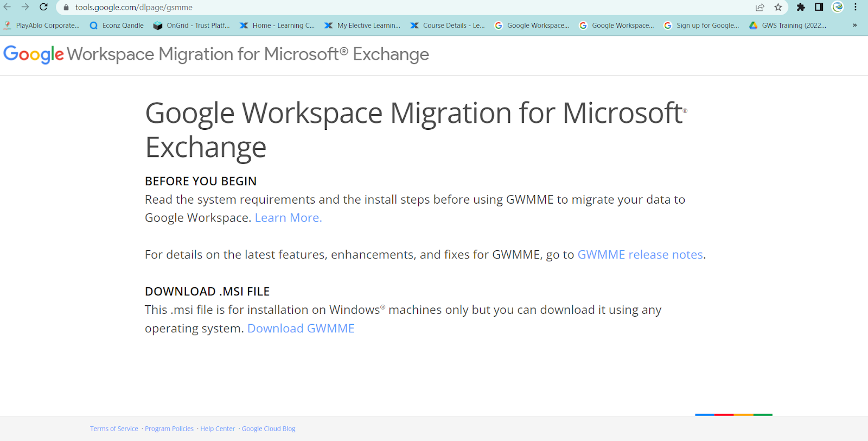
Task: Open the Course Details - Le... bookmark
Action: [448, 26]
